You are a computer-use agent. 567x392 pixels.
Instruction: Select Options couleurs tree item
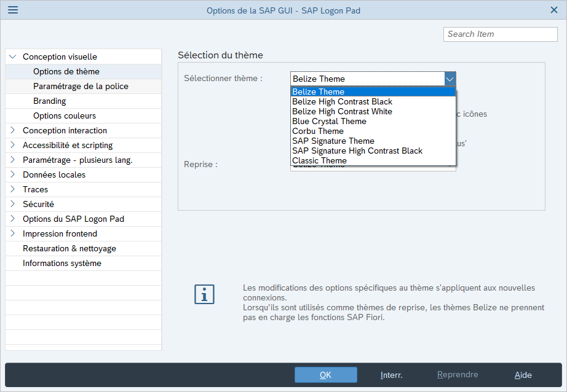(x=84, y=116)
